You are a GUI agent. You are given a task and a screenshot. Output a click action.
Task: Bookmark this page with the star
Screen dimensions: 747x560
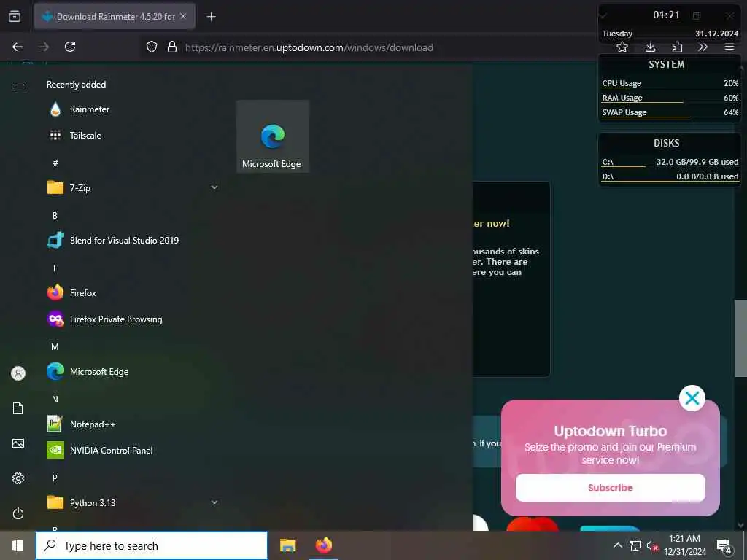point(622,47)
